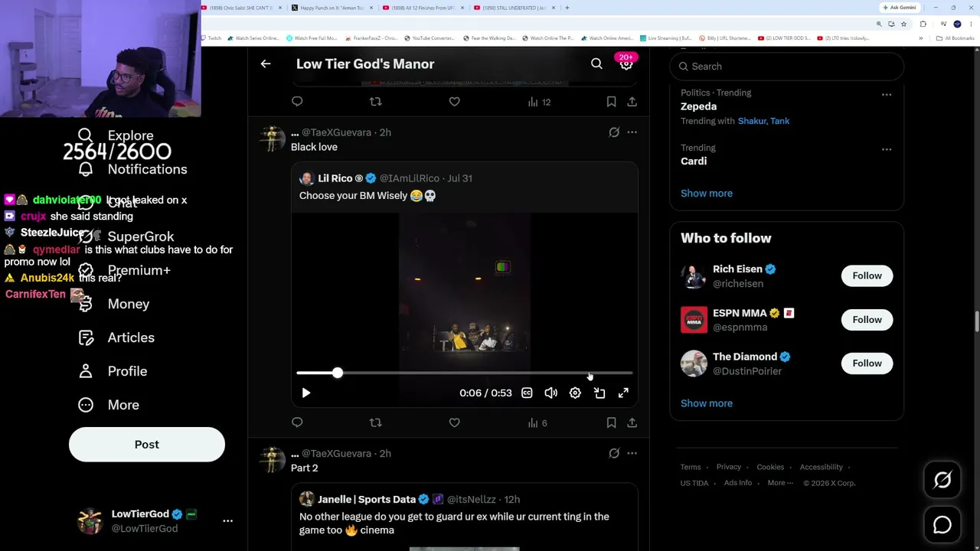
Task: Like the post with 12 views
Action: pos(454,102)
